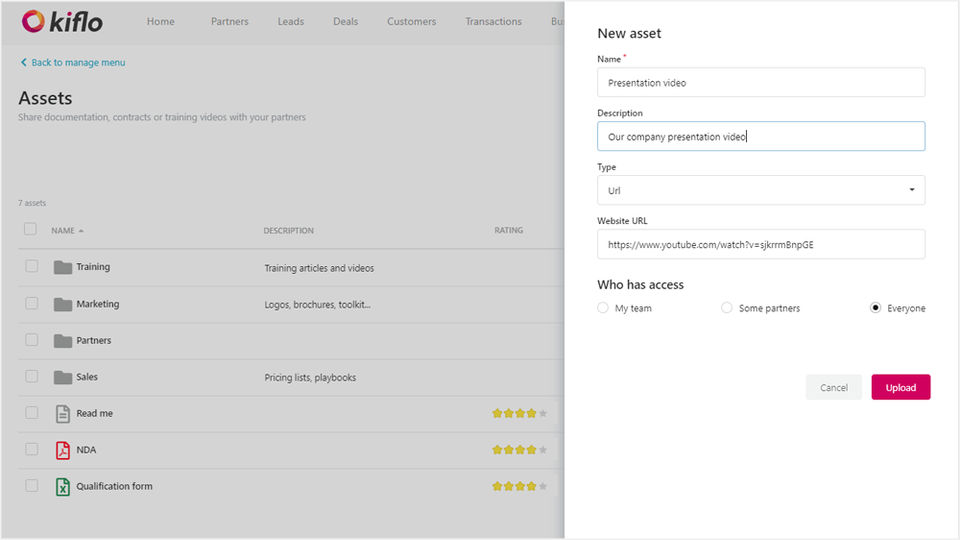Click the NDA PDF file icon
The height and width of the screenshot is (540, 960).
click(63, 450)
